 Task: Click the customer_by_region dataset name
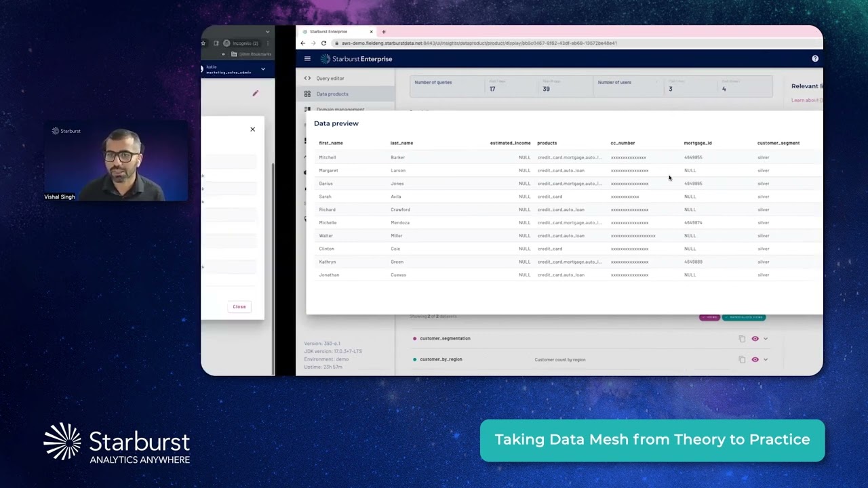tap(441, 359)
